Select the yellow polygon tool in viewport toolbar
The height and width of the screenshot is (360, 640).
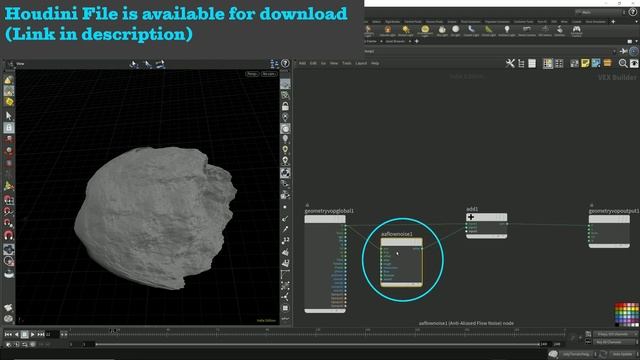click(9, 102)
